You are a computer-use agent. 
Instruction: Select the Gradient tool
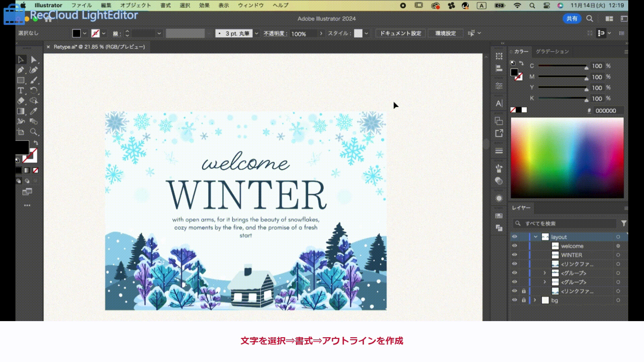[x=20, y=111]
